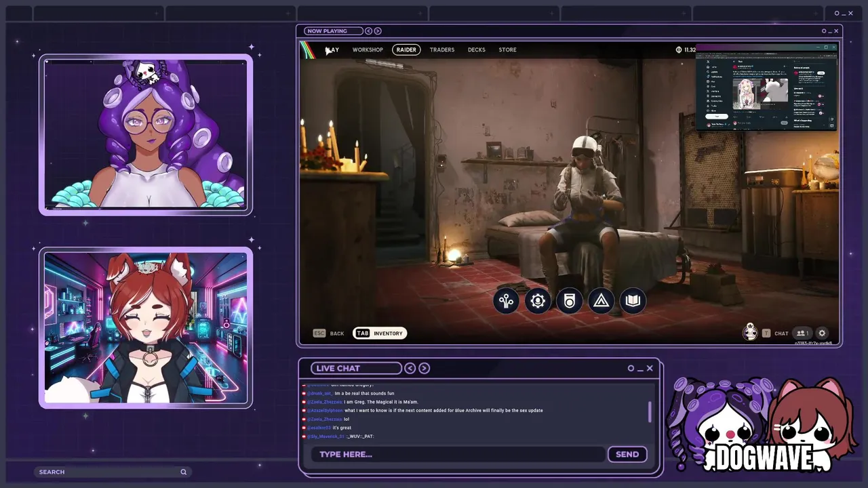Image resolution: width=868 pixels, height=488 pixels.
Task: Switch to the Play tab
Action: [332, 49]
